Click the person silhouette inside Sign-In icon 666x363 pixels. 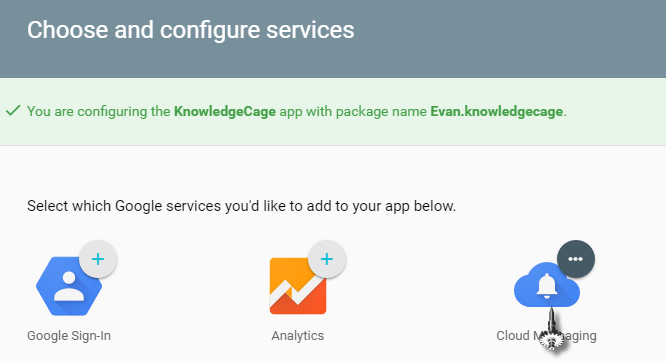[x=69, y=286]
